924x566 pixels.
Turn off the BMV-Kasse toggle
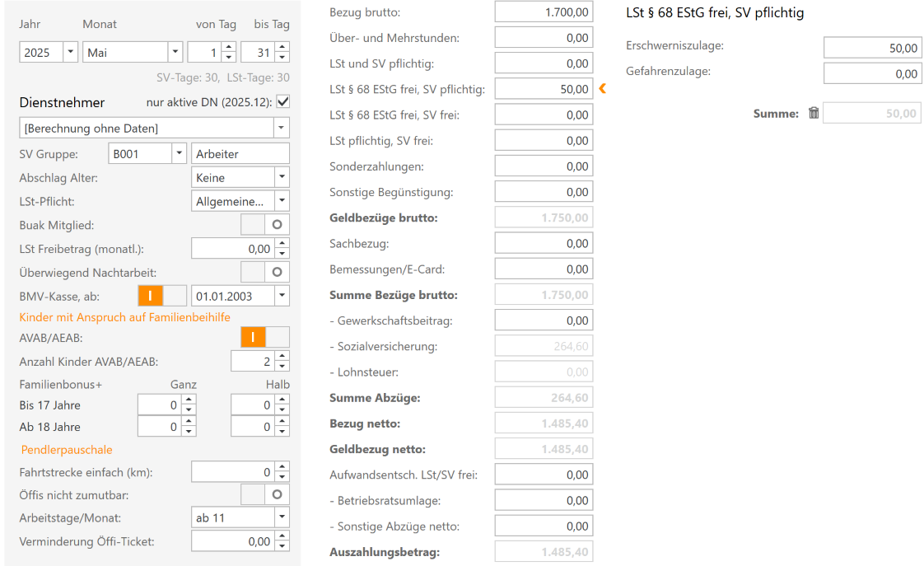coord(162,295)
